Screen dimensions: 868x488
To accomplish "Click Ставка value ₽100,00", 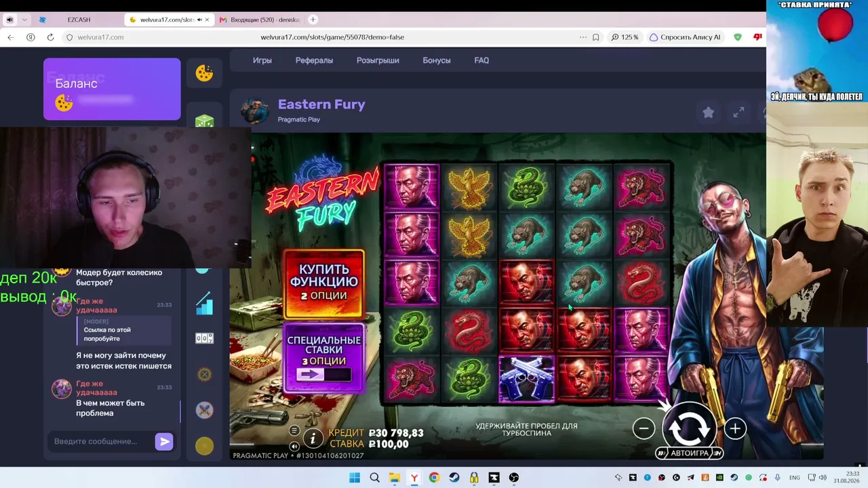I will coord(389,445).
